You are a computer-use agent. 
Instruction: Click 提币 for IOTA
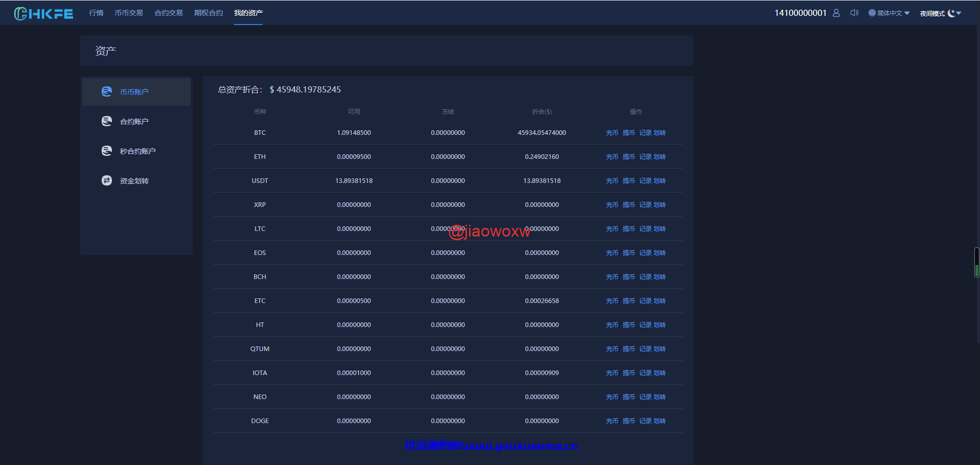[628, 373]
